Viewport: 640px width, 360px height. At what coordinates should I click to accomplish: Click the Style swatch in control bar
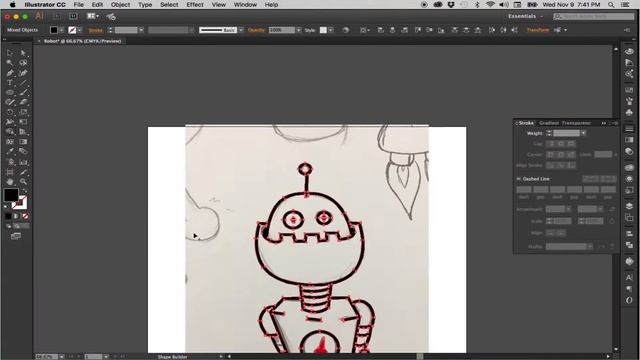tap(323, 30)
